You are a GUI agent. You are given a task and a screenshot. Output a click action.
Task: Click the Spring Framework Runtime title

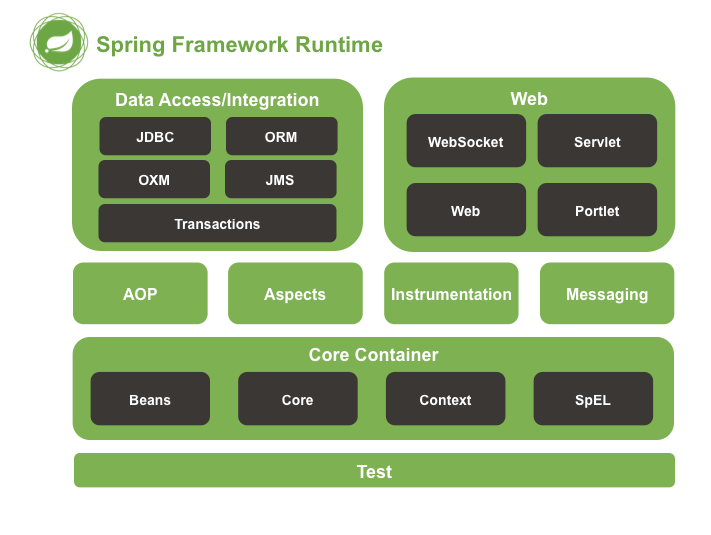point(239,45)
